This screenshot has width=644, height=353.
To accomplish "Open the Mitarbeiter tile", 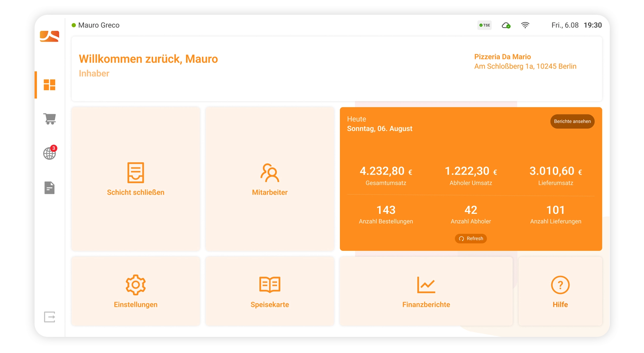I will point(270,179).
